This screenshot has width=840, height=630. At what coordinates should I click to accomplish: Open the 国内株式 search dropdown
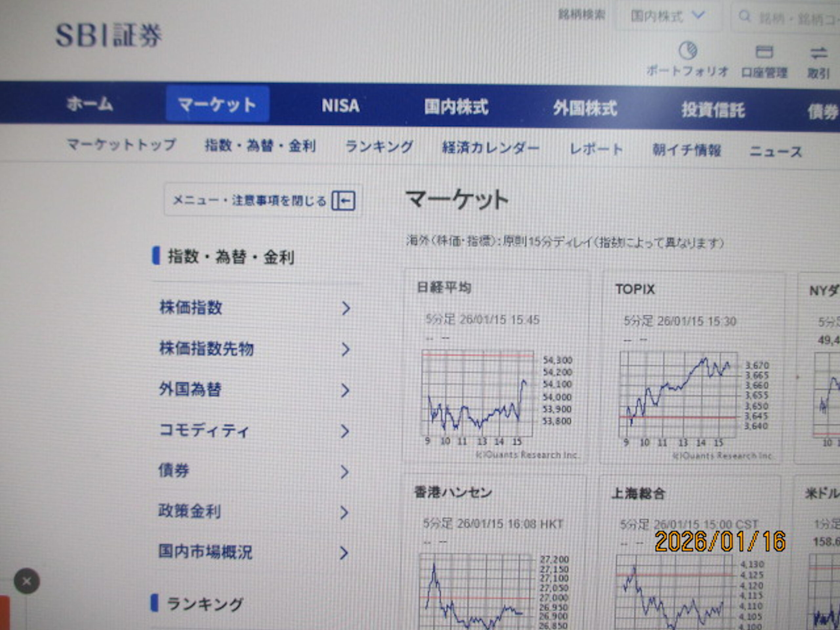(668, 16)
